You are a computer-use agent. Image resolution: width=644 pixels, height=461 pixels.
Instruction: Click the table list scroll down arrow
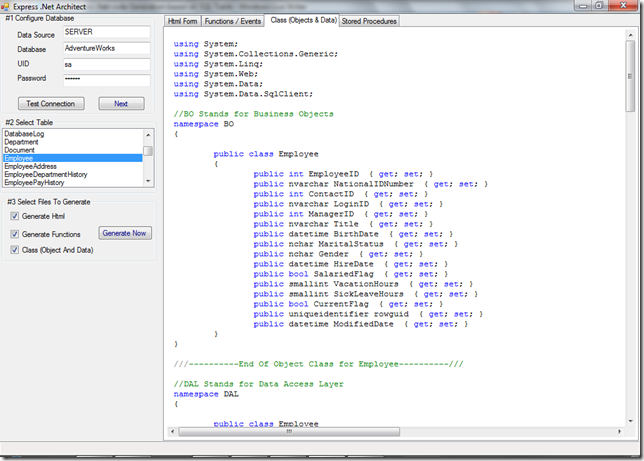pos(148,181)
